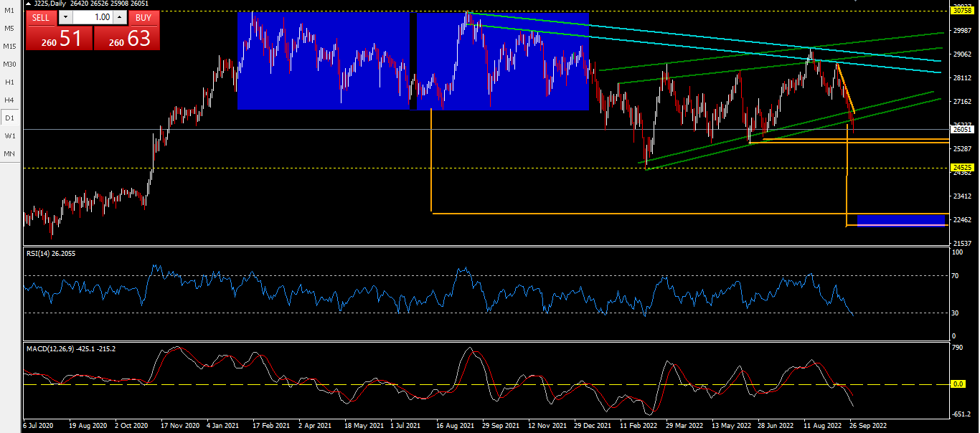Click the SELL one-click trading button
The image size is (980, 433).
[41, 17]
